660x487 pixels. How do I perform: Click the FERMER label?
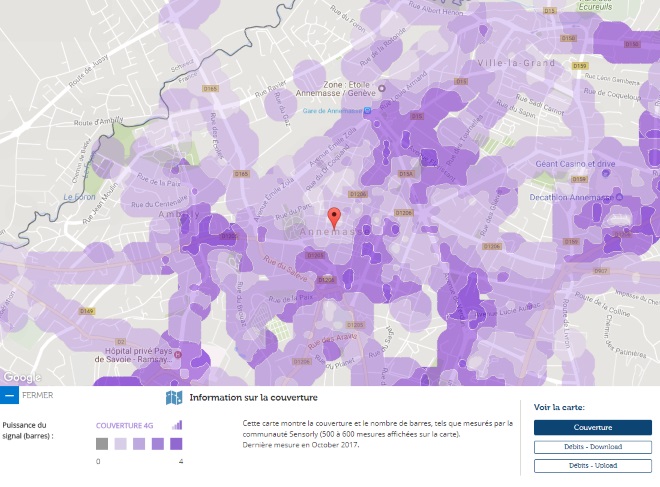click(37, 395)
